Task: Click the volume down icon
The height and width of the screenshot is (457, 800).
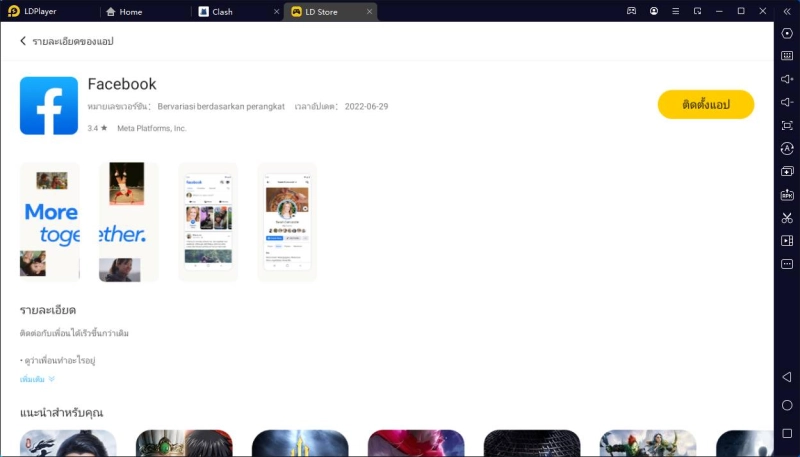Action: [x=787, y=102]
